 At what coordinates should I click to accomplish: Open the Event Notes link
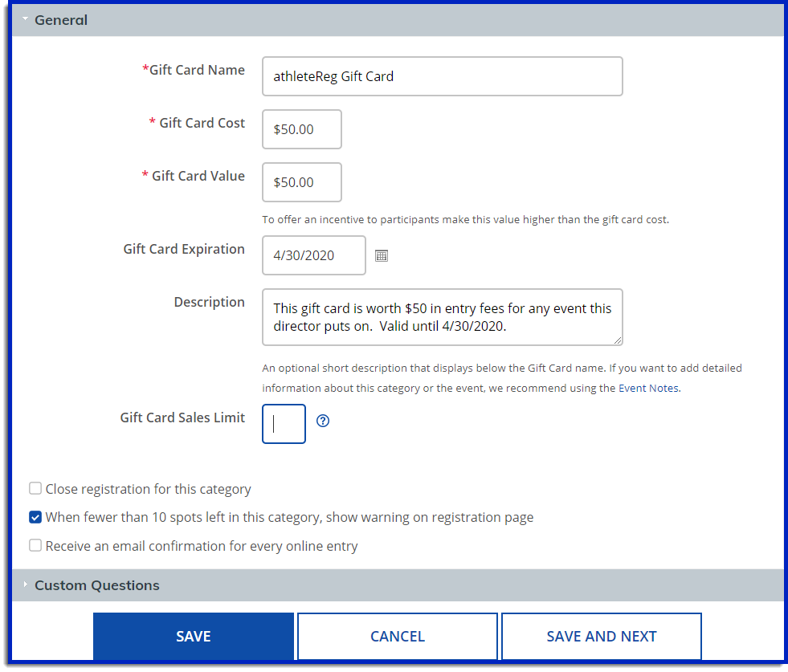pos(648,389)
